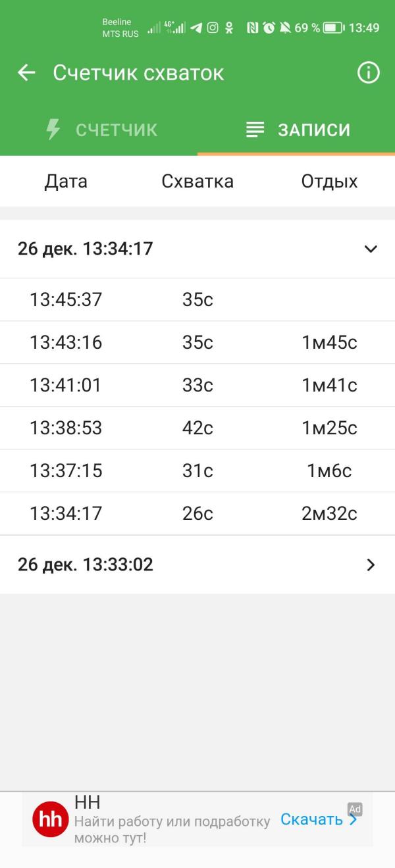Tap the small Ad badge
Viewport: 395px width, 868px height.
tap(355, 809)
